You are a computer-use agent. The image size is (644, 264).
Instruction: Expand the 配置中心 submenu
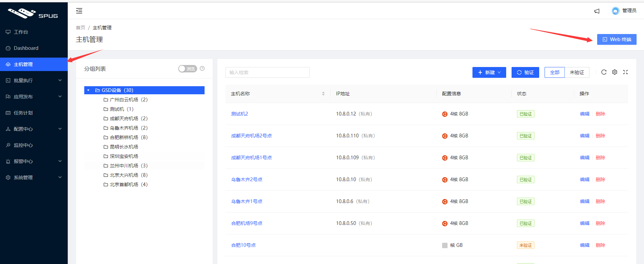pos(60,129)
